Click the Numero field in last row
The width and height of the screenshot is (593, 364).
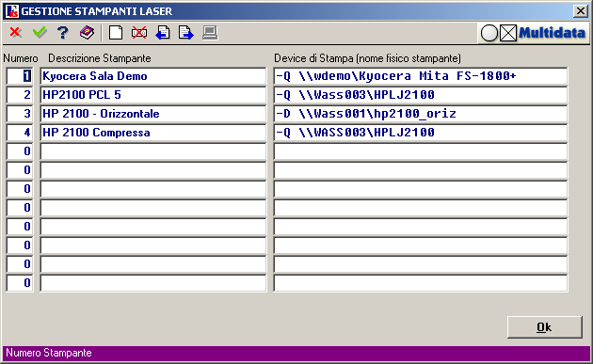coord(20,283)
